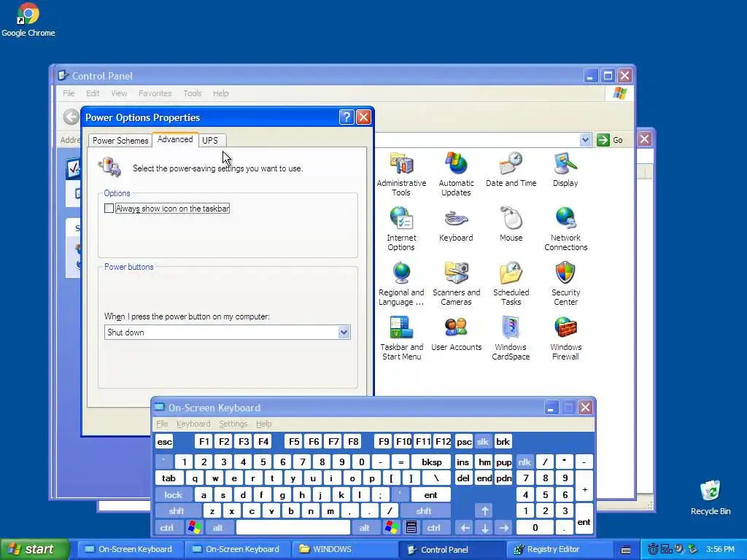Image resolution: width=747 pixels, height=560 pixels.
Task: Click the keyboard icon in the taskbar tray
Action: pos(626,550)
